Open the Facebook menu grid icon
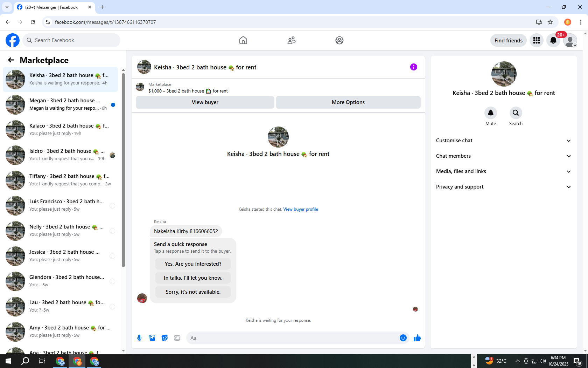The image size is (588, 368). coord(537,40)
